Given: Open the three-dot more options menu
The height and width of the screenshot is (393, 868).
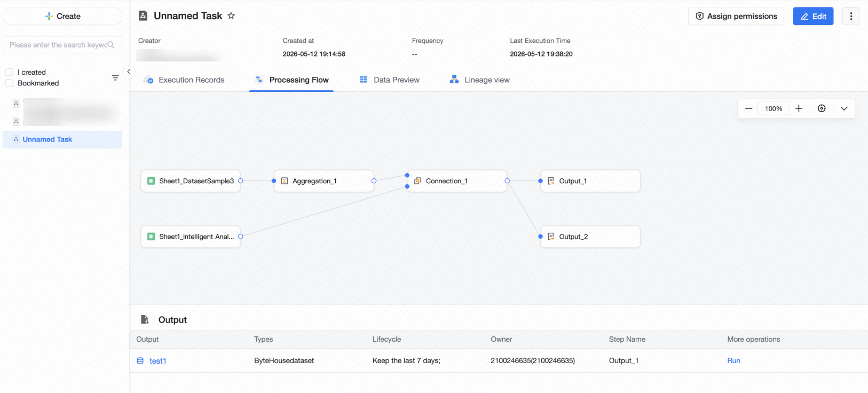Looking at the screenshot, I should (851, 16).
